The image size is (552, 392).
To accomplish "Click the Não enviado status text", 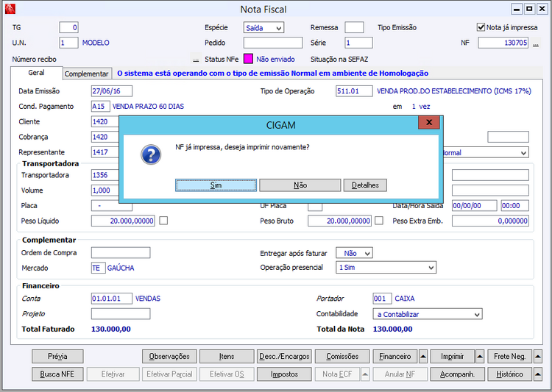I will (275, 60).
